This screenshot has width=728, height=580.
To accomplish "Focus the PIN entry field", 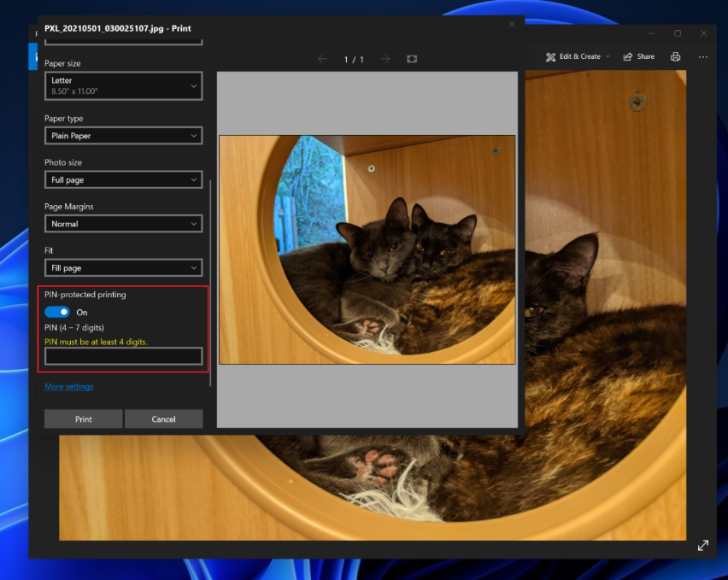I will pos(124,356).
